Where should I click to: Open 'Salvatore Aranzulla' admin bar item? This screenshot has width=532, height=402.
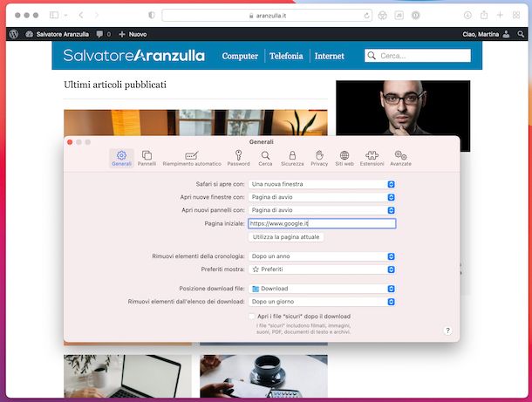click(57, 34)
